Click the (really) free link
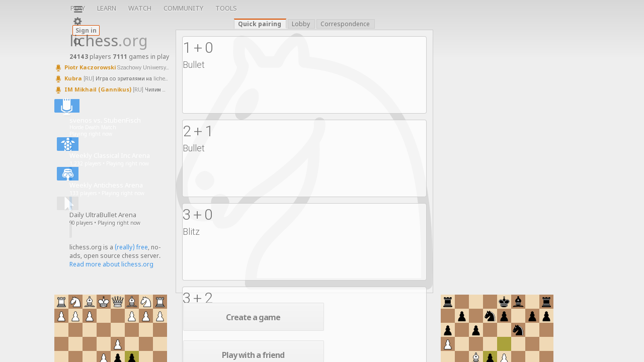 pos(131,247)
